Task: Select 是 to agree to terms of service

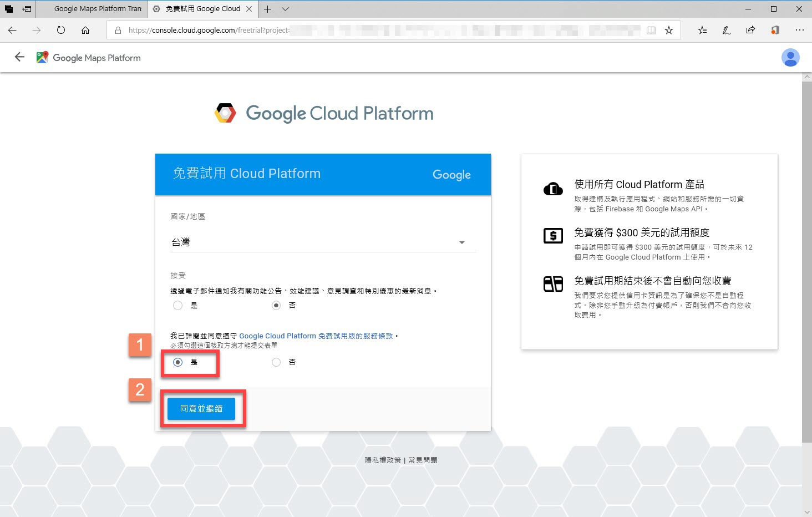Action: tap(177, 362)
